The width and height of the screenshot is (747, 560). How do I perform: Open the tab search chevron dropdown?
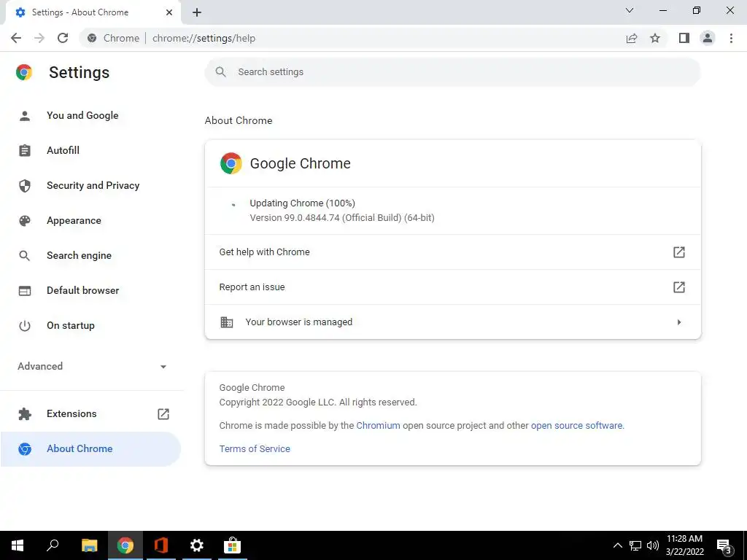630,11
